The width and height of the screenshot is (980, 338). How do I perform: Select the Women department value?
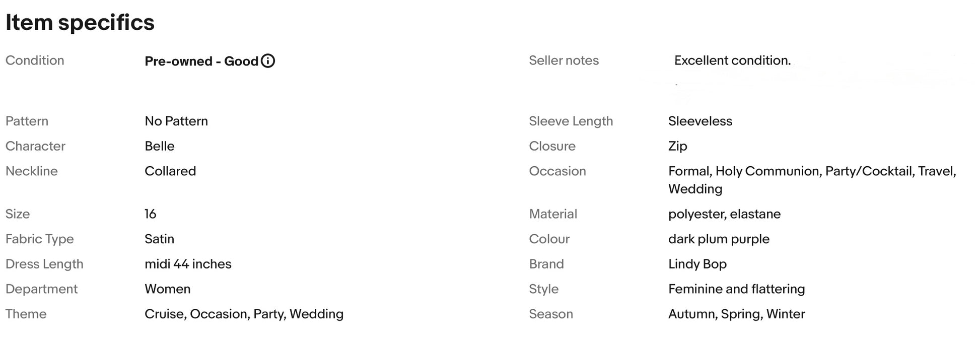167,289
